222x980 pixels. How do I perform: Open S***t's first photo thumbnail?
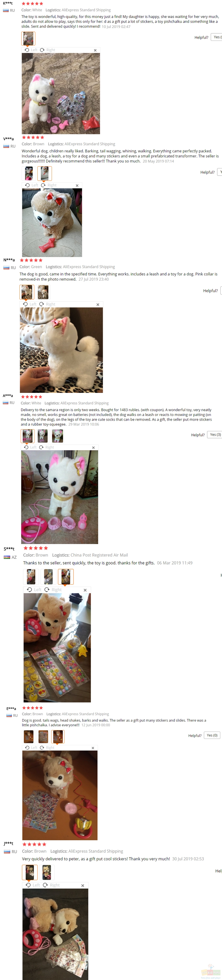pos(31,577)
